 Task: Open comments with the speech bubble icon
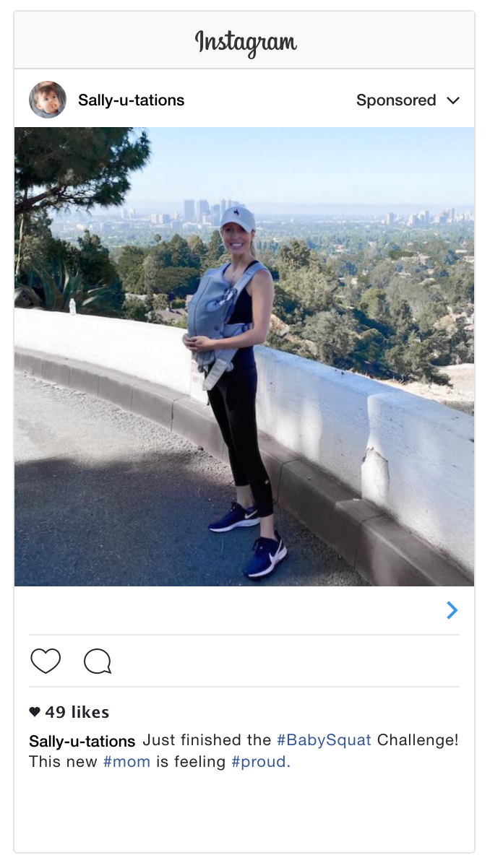[98, 661]
